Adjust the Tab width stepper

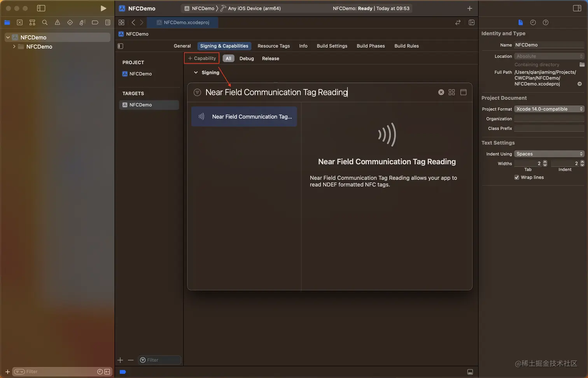coord(545,164)
